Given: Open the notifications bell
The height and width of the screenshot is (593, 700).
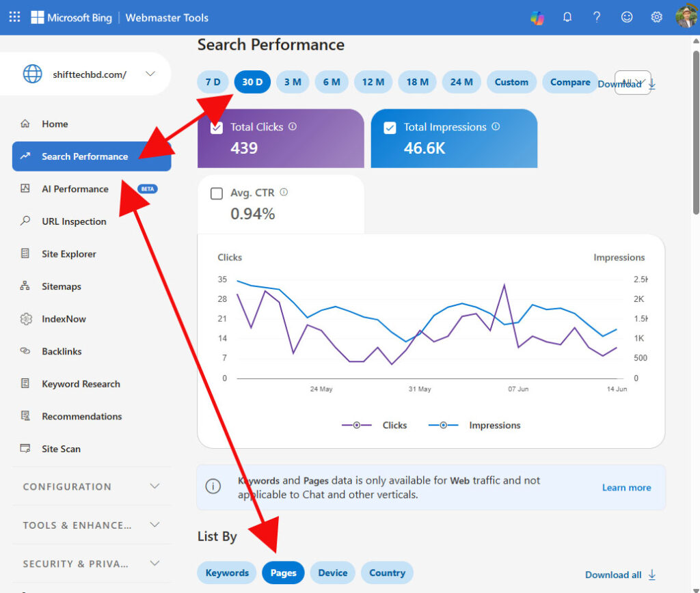Looking at the screenshot, I should pos(567,17).
